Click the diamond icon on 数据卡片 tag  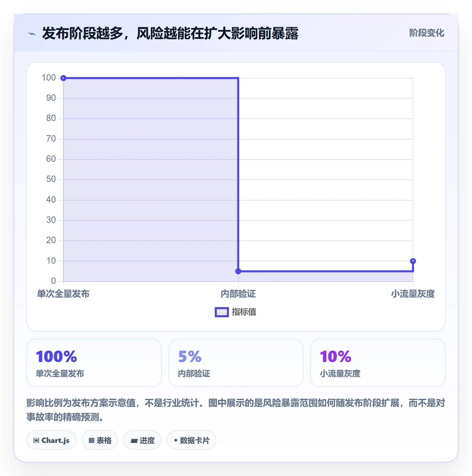[176, 440]
